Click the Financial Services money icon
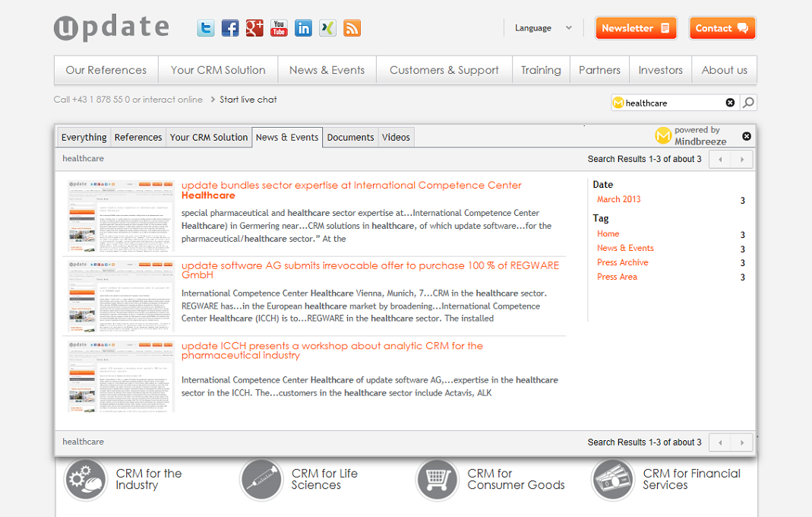The image size is (812, 517). [x=613, y=480]
